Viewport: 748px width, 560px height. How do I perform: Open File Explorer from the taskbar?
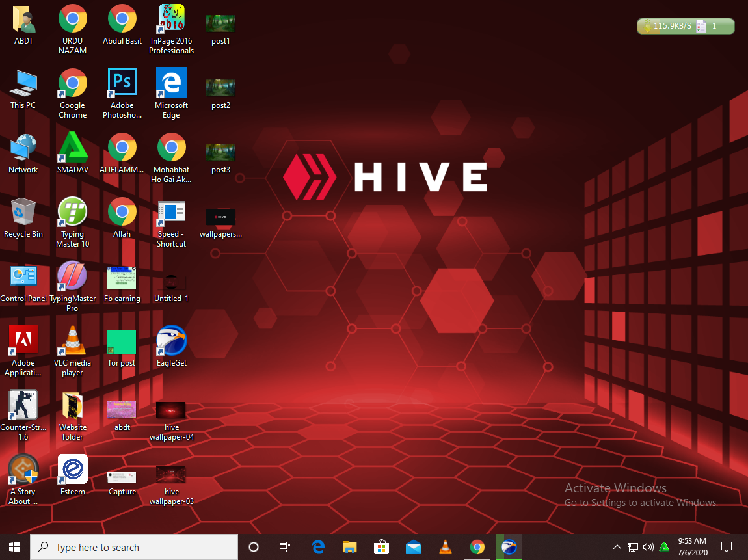[350, 547]
